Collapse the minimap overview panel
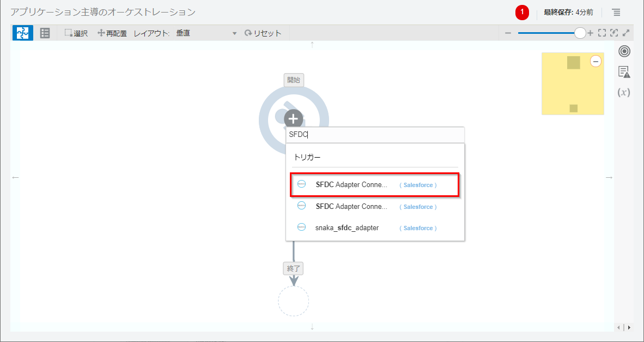Viewport: 644px width, 342px height. 596,61
